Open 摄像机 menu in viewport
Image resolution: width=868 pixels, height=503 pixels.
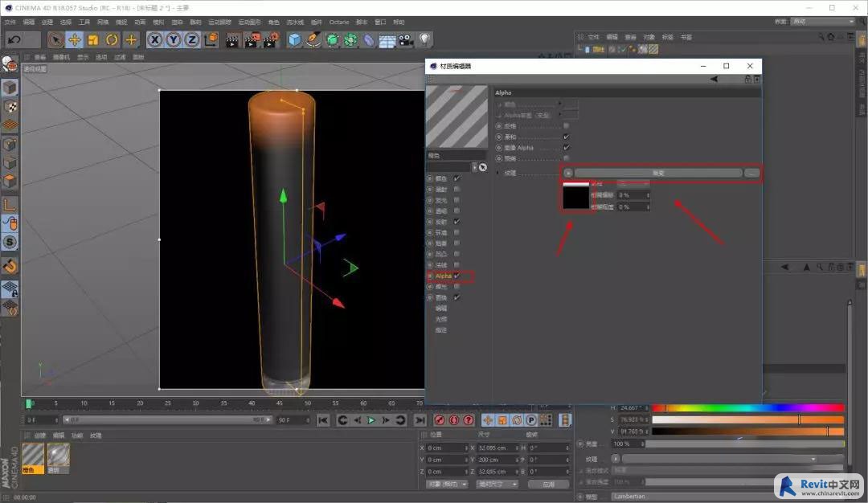point(61,57)
